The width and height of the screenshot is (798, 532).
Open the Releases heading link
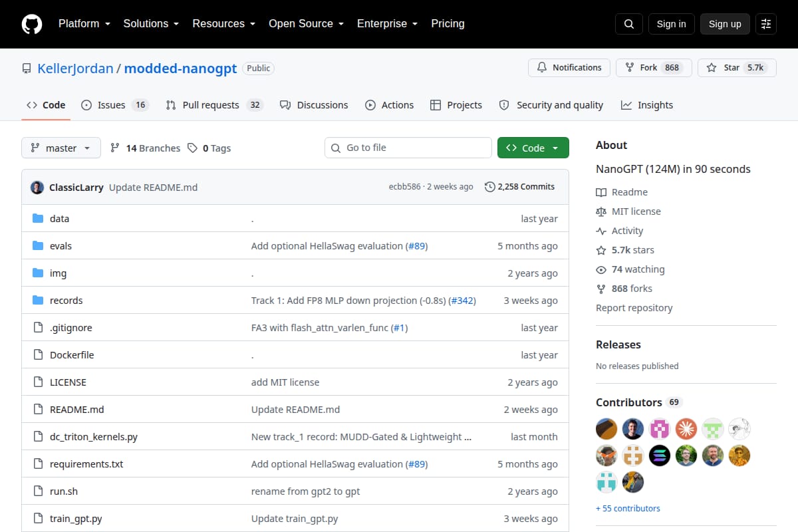click(x=618, y=344)
